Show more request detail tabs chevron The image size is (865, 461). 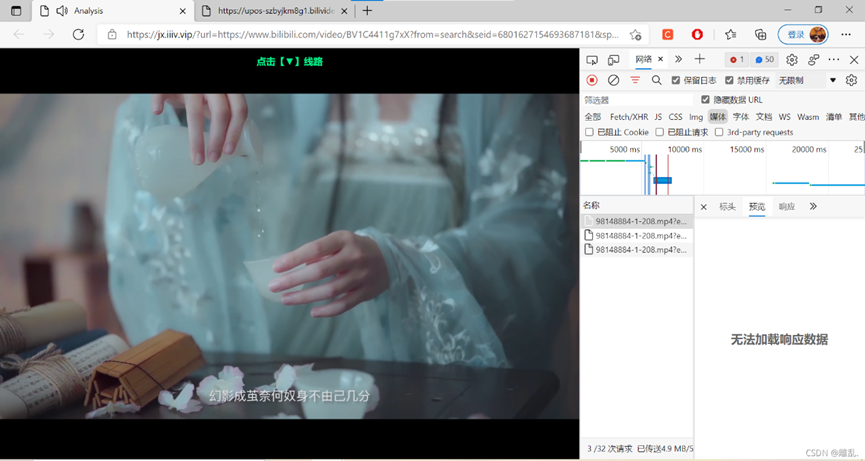coord(813,206)
